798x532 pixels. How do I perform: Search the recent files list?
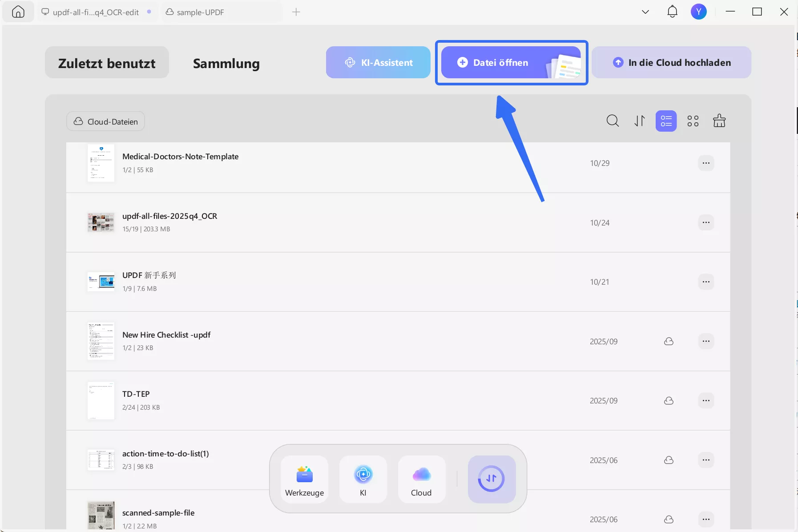pyautogui.click(x=613, y=121)
